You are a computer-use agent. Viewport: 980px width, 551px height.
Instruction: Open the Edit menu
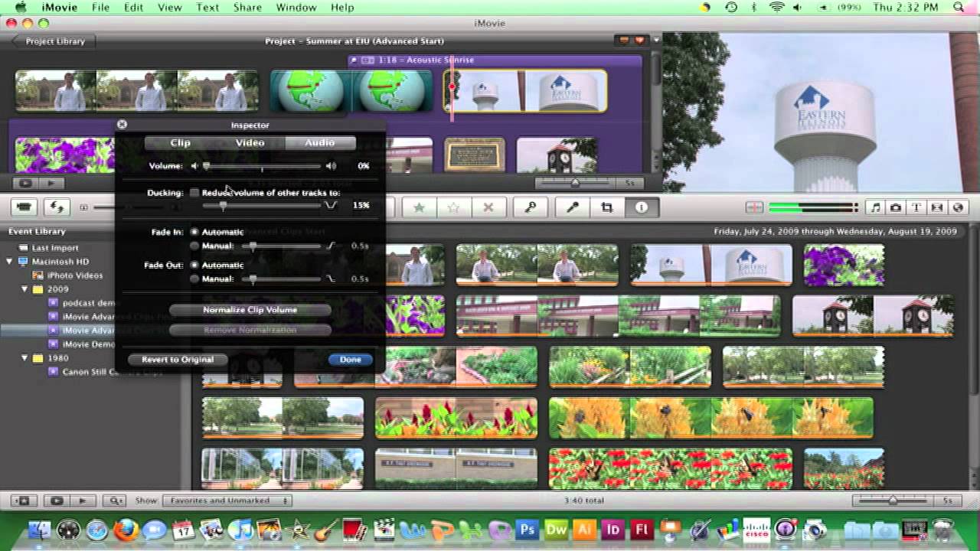coord(134,7)
